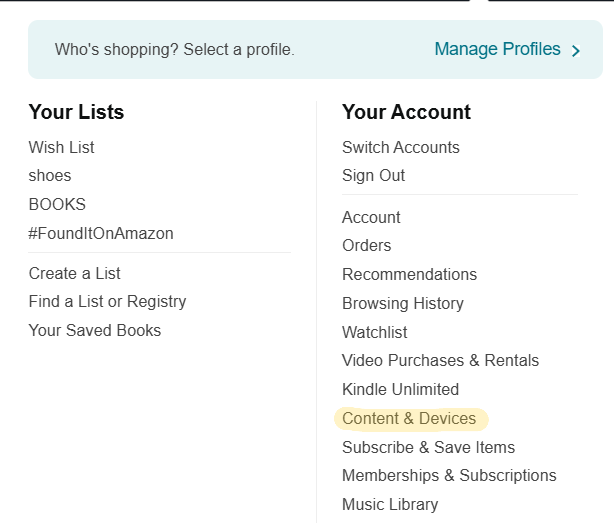Select highlighted Content & Devices
The height and width of the screenshot is (529, 614).
pyautogui.click(x=409, y=418)
